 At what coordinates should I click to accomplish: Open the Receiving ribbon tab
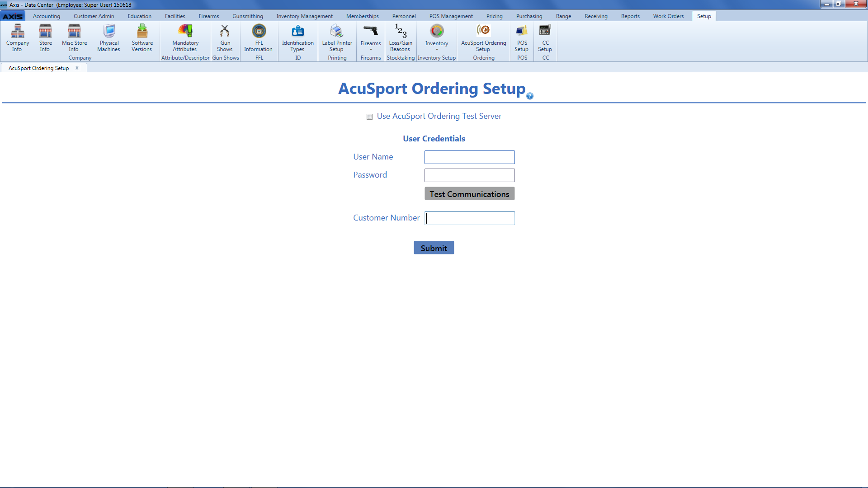pos(596,16)
